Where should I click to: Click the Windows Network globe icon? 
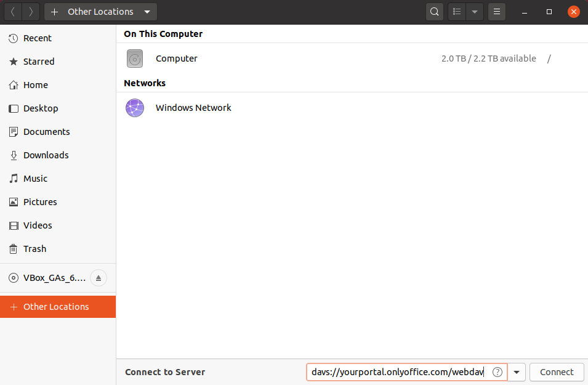135,108
